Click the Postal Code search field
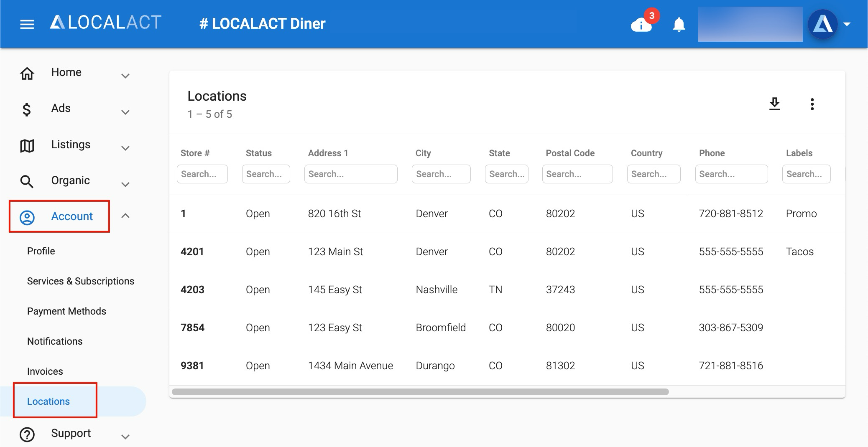This screenshot has height=447, width=868. pyautogui.click(x=577, y=174)
